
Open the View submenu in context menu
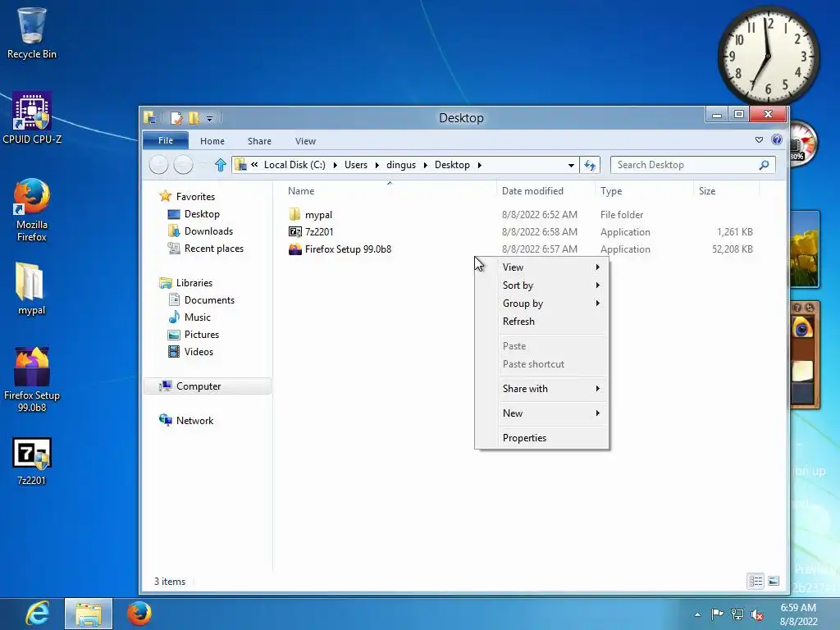541,267
